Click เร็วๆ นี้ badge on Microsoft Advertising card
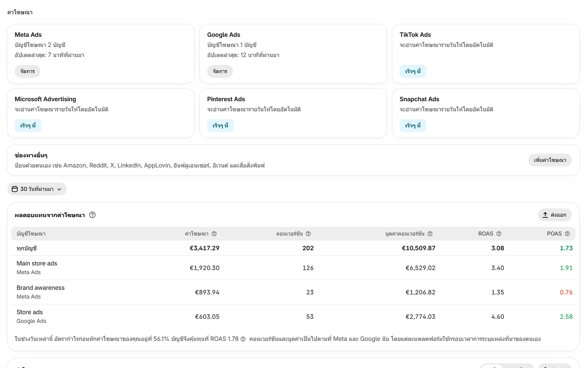 point(28,126)
